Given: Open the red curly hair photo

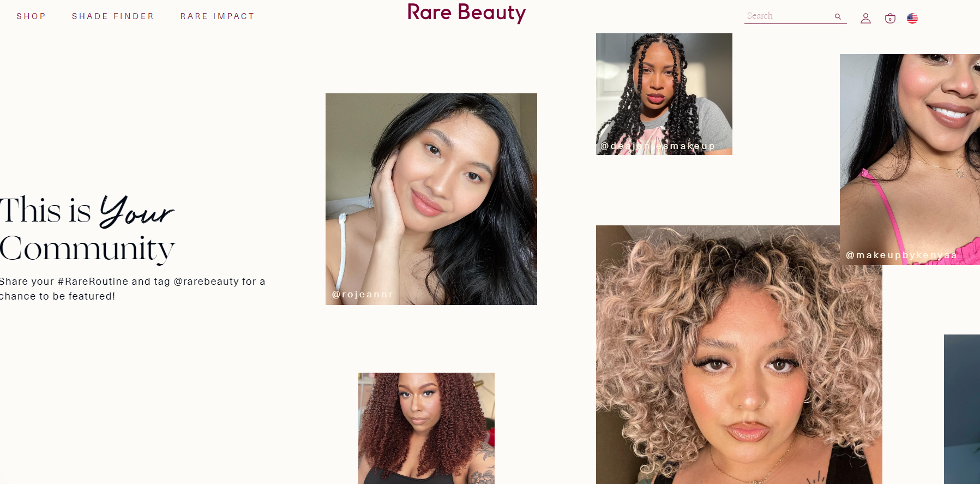Looking at the screenshot, I should [426, 428].
